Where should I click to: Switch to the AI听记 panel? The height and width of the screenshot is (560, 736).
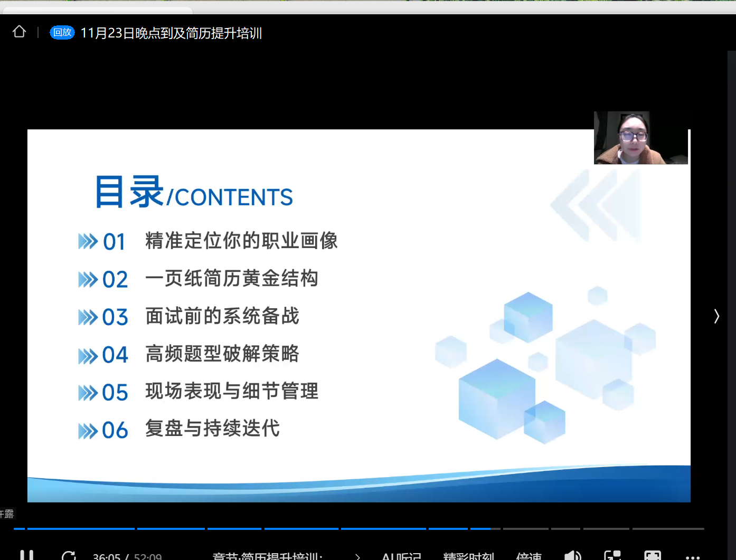[401, 555]
